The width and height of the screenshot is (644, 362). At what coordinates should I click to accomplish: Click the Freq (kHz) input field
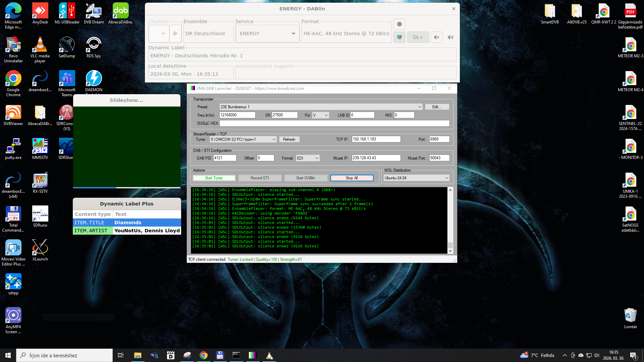point(237,115)
